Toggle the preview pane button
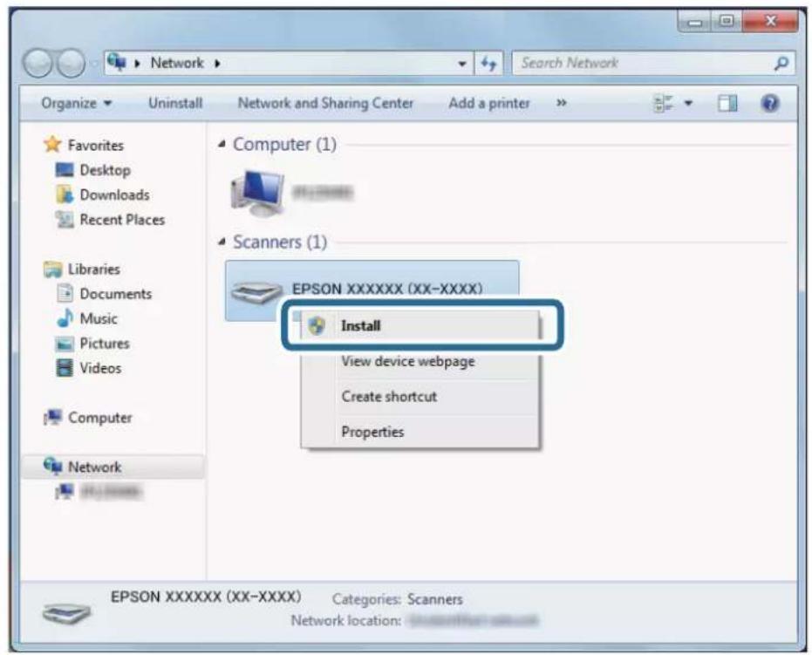 tap(727, 104)
